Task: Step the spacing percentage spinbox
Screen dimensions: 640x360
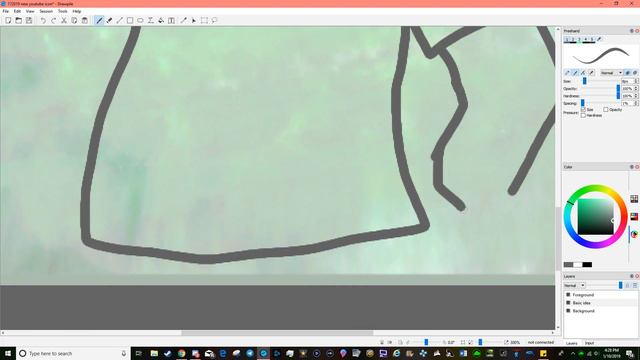Action: click(636, 103)
